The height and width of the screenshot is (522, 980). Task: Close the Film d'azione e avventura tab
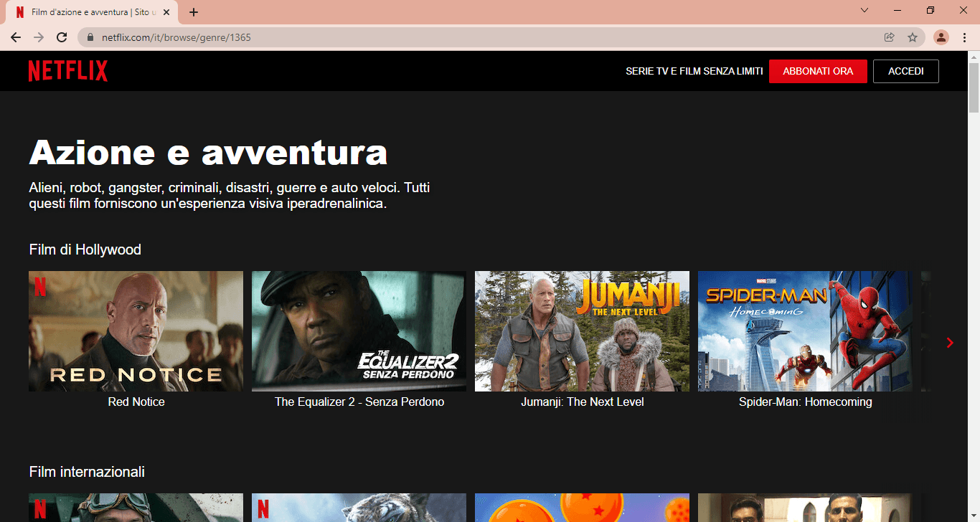(x=166, y=12)
